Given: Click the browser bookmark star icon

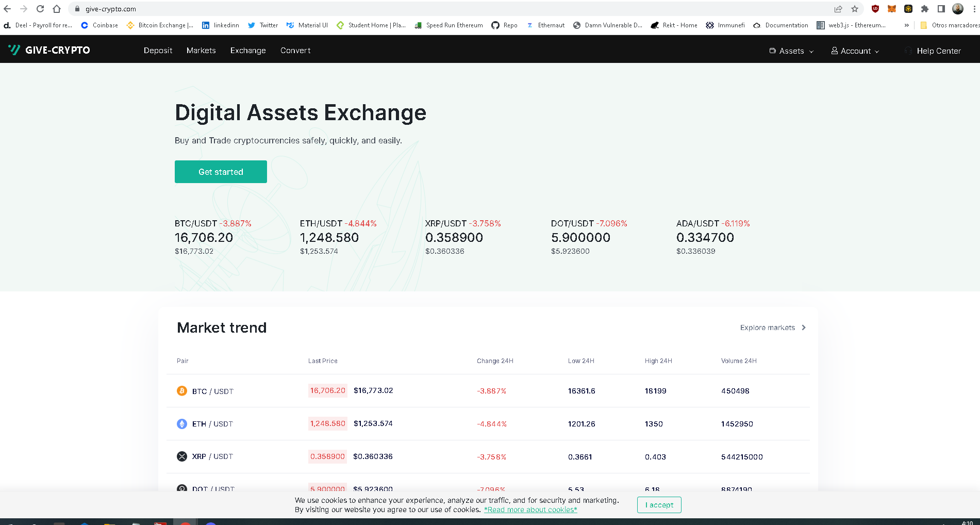Looking at the screenshot, I should coord(855,9).
